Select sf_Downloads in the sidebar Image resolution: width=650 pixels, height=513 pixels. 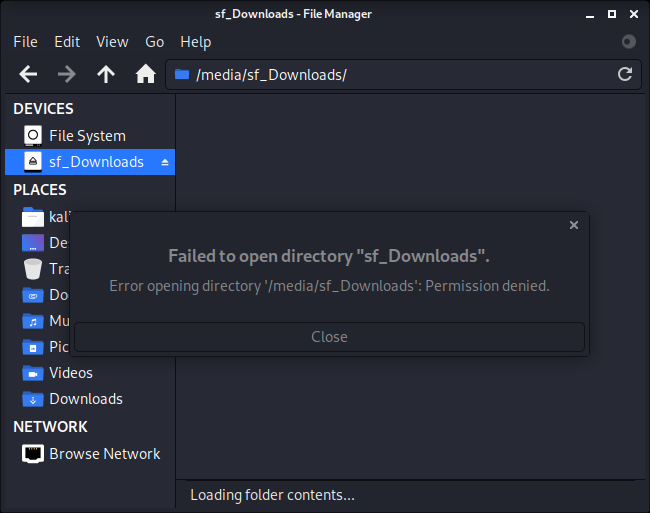click(95, 162)
